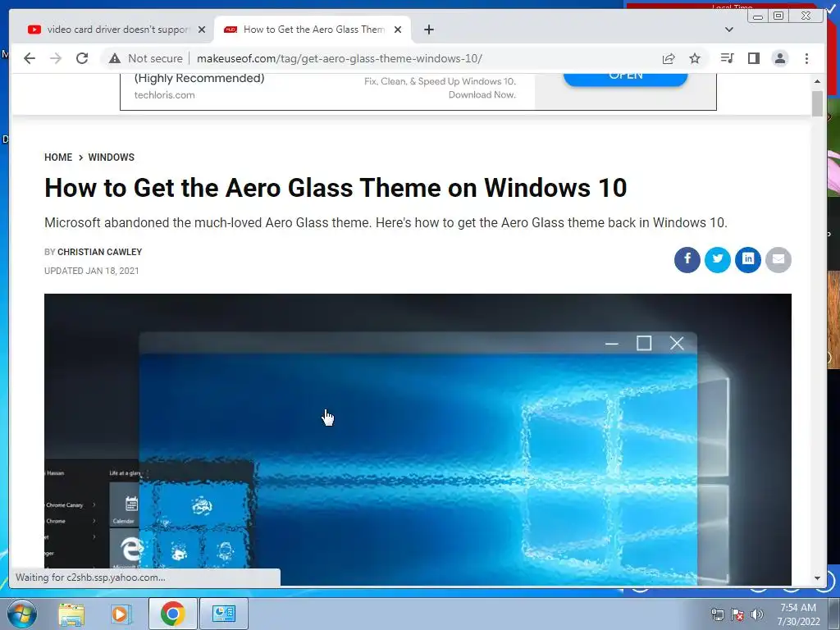Click the UPDATED JAN 18, 2021 text
This screenshot has height=630, width=840.
coord(92,271)
